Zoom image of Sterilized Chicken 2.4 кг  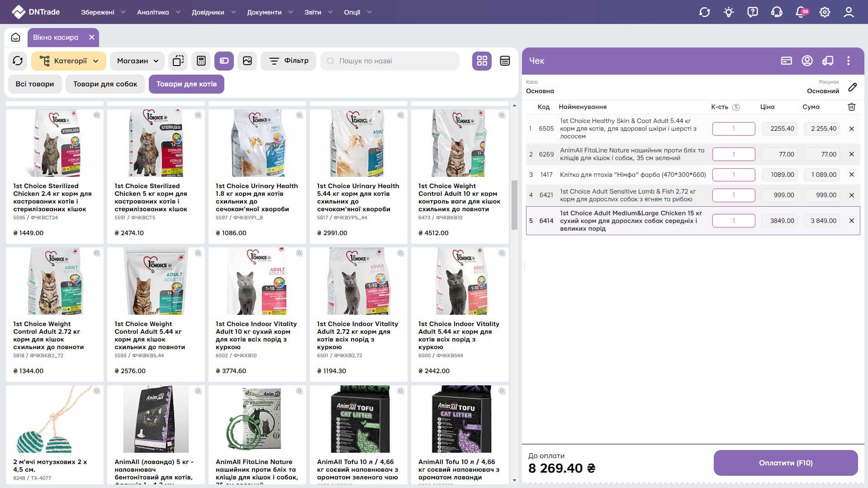click(x=97, y=115)
